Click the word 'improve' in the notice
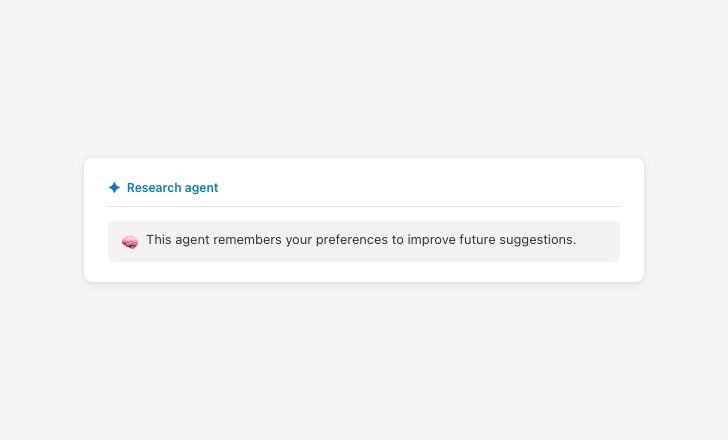 (x=432, y=240)
